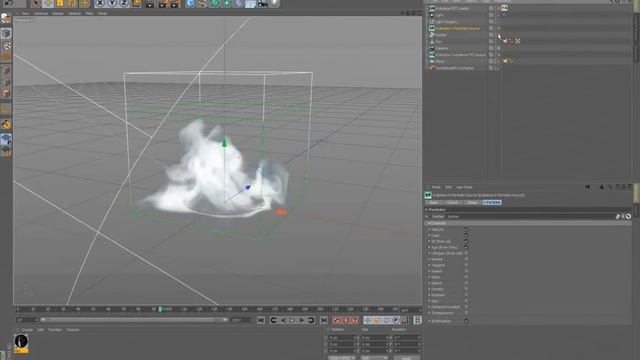This screenshot has height=360, width=640.
Task: Switch to highlighted X-Particles tab
Action: pos(492,202)
